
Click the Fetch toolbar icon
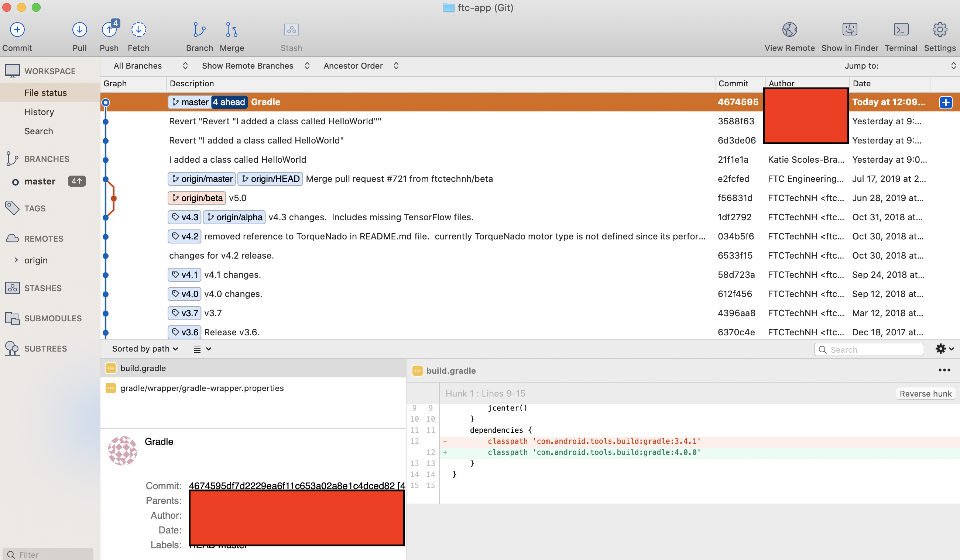point(139,30)
